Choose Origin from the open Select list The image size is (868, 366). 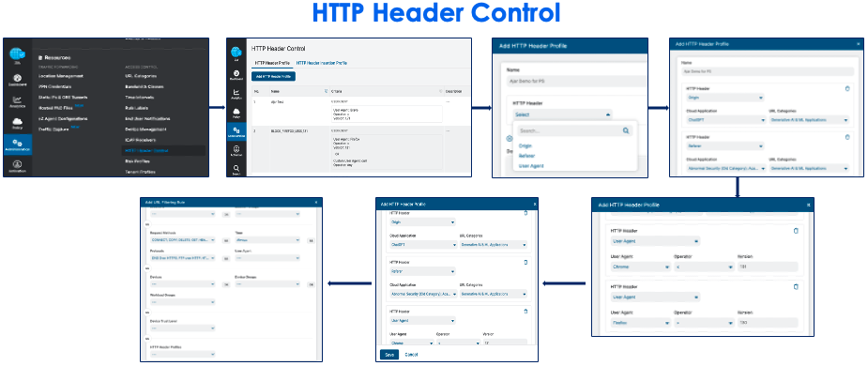525,146
